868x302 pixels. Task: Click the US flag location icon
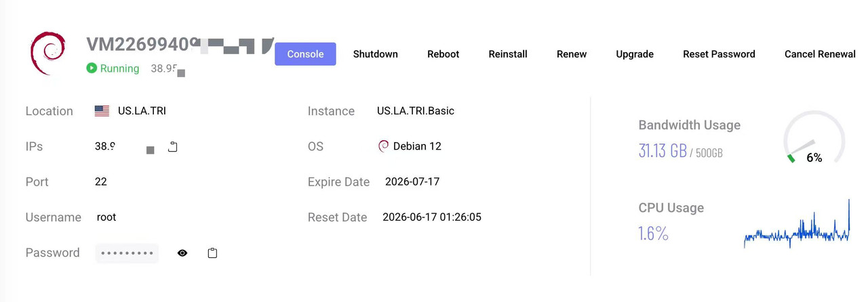tap(102, 111)
